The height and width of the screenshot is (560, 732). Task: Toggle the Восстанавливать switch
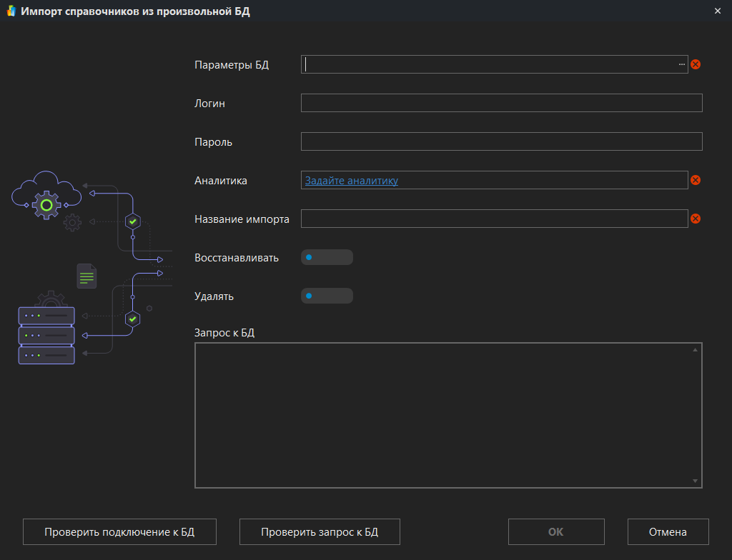327,257
